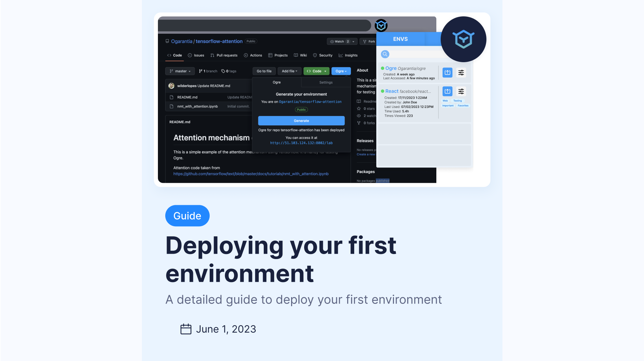This screenshot has width=644, height=361.
Task: Select the Ogre tab in Generate panel
Action: [276, 82]
